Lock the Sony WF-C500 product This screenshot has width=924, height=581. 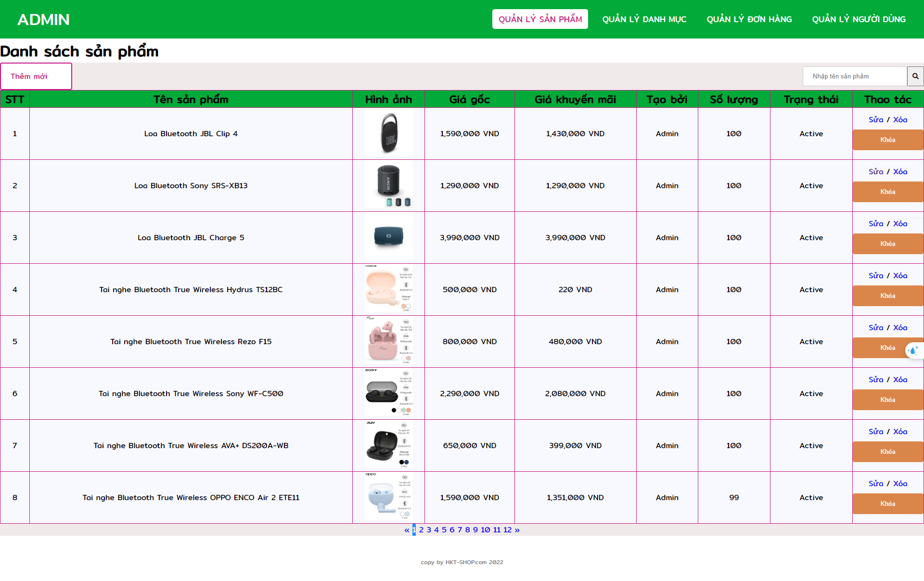pyautogui.click(x=888, y=400)
